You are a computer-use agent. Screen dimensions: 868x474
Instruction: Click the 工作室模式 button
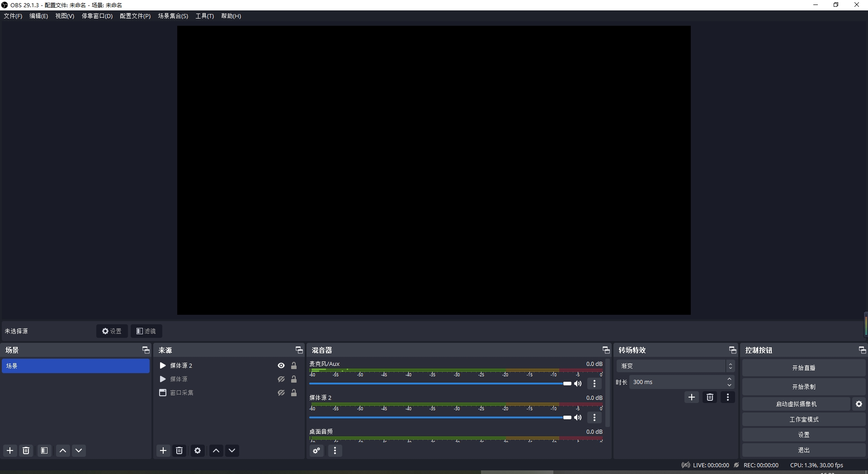[803, 419]
